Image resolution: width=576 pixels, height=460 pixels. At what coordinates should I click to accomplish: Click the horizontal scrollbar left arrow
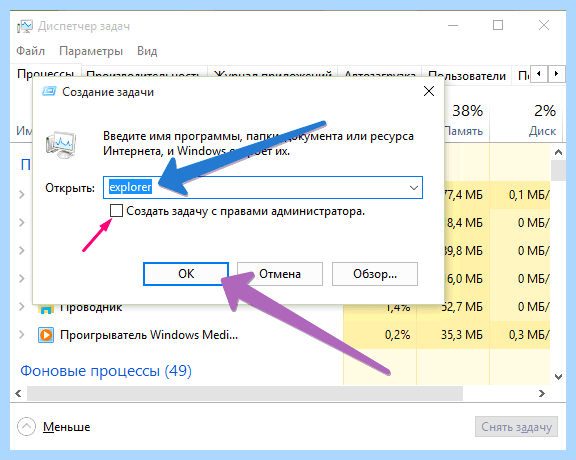18,393
